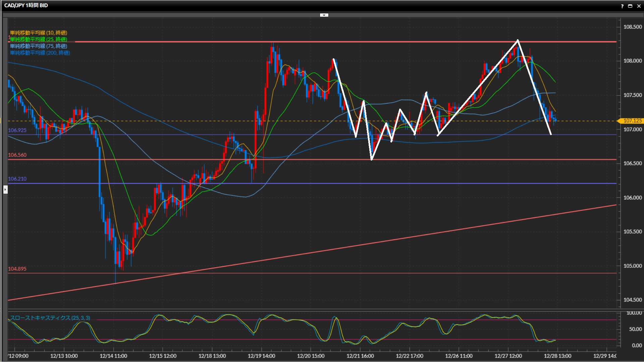This screenshot has height=362, width=644.
Task: Expand the left side panel arrow
Action: [5, 190]
